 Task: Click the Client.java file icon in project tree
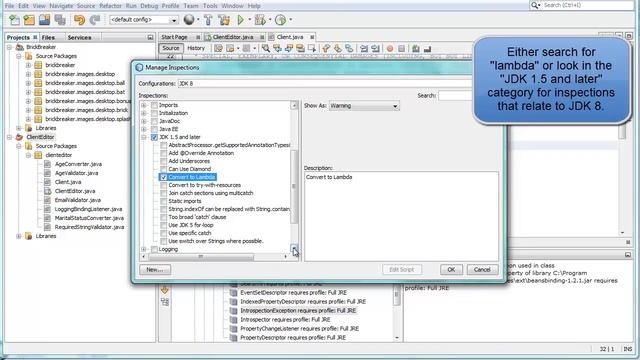[47, 182]
